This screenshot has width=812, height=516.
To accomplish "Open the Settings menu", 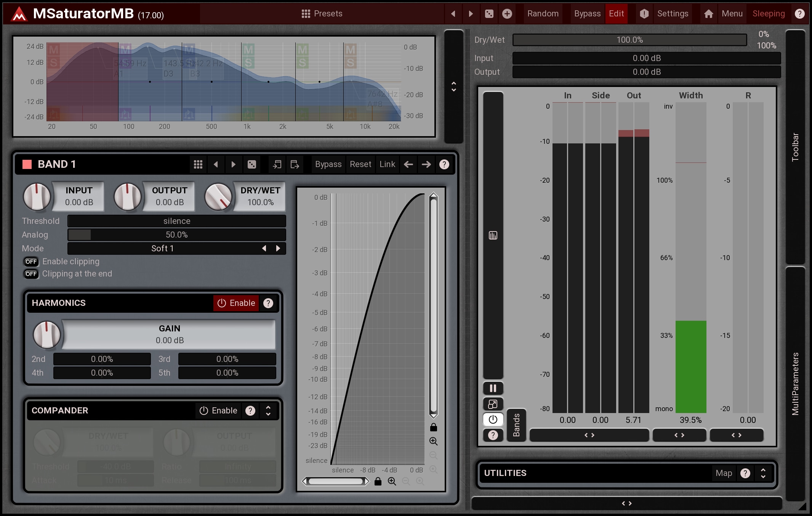I will (x=673, y=14).
